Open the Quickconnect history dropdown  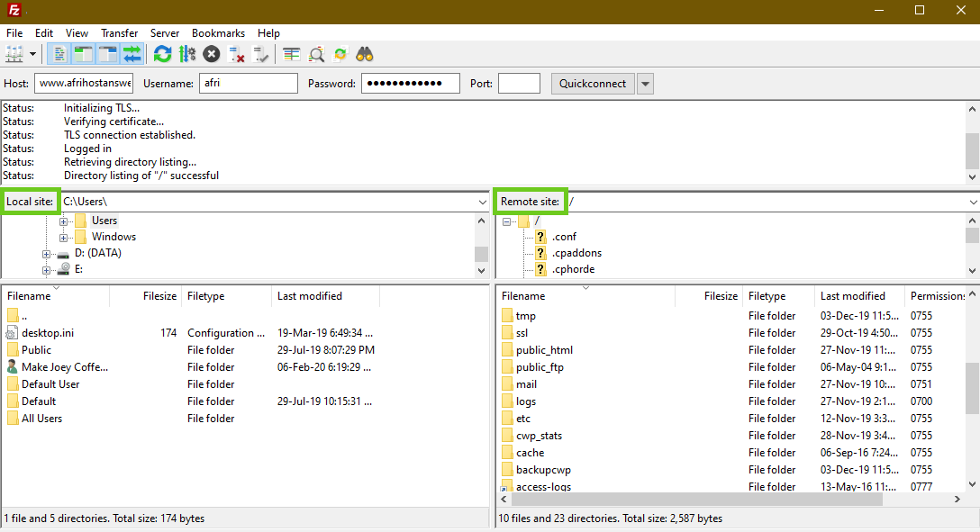tap(645, 84)
